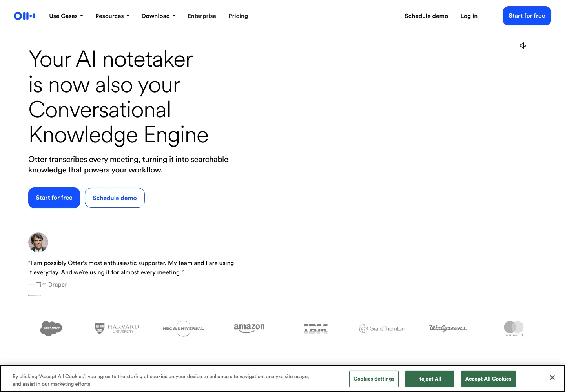Click the "Your AI notetaker" headline
Screen dimensions: 565x392
point(118,97)
